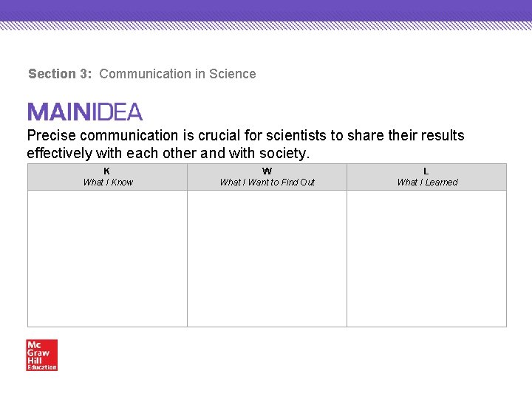Screen dimensions: 532x399
Task: Click the hatched stripe below the purple banner
Action: [x=266, y=26]
